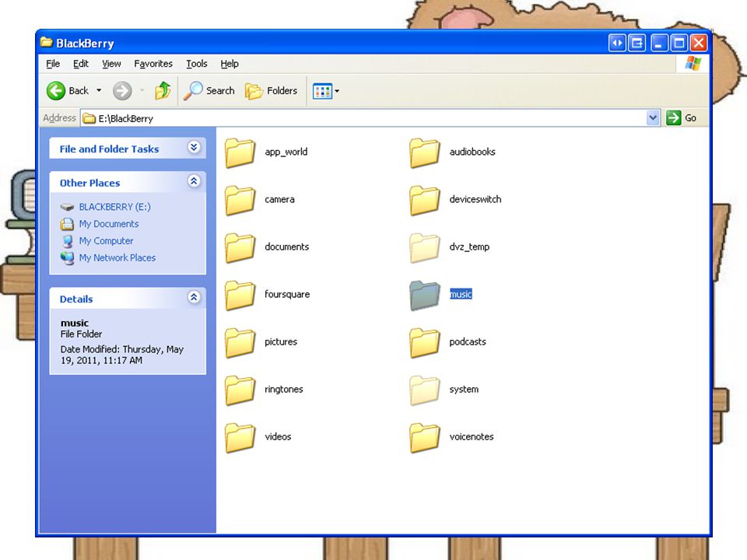Click the BLACKBERRY (E:) drive icon

67,207
